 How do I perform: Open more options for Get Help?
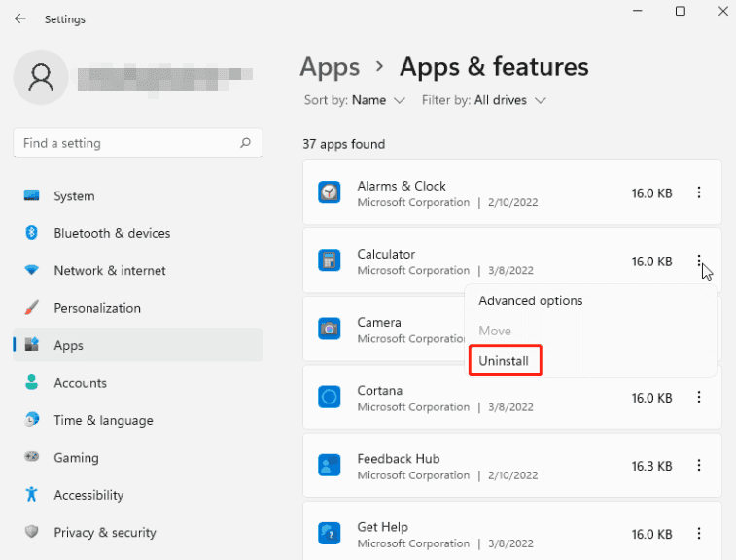(x=699, y=533)
